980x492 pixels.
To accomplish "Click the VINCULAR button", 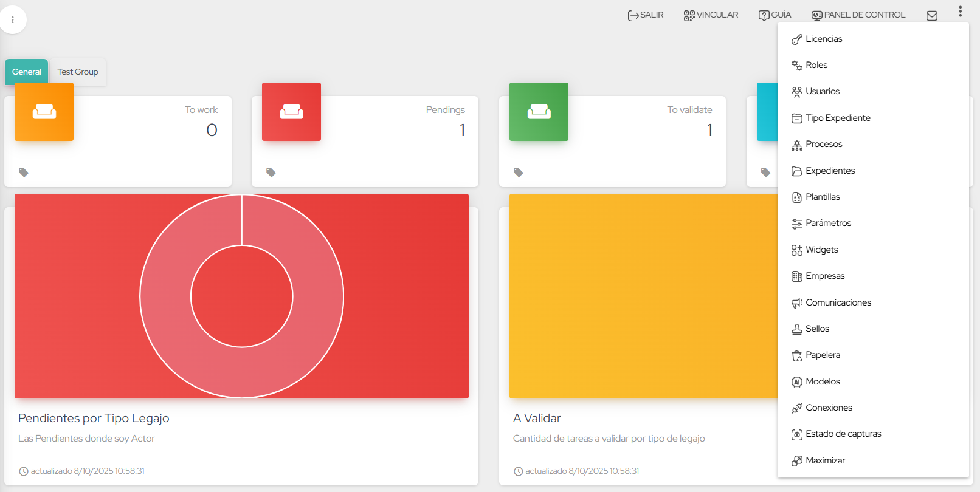I will pyautogui.click(x=711, y=15).
